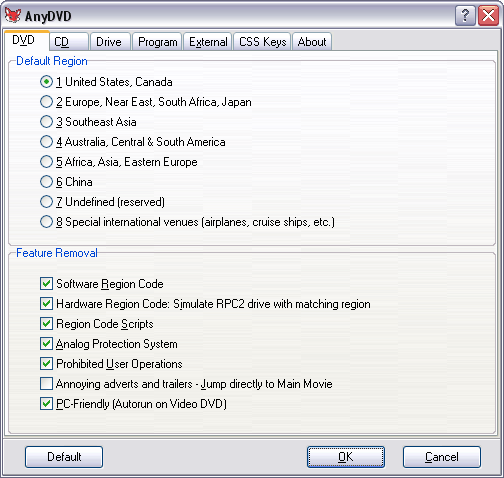
Task: Click the question mark help button
Action: (465, 15)
